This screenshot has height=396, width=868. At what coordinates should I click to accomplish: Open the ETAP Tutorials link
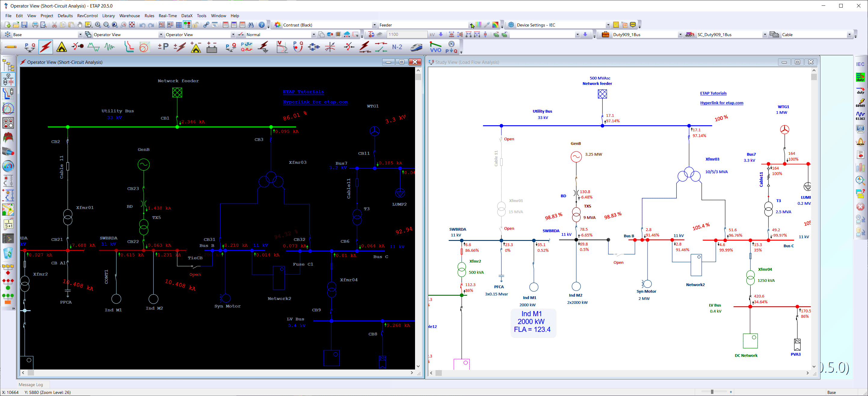303,92
